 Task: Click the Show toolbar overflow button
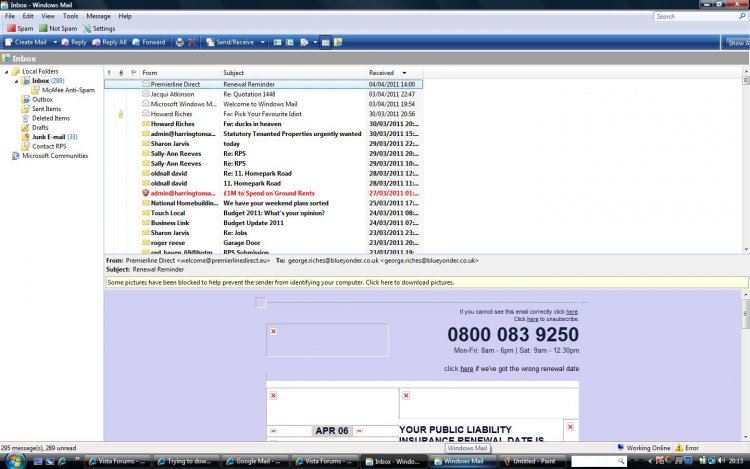[x=737, y=43]
